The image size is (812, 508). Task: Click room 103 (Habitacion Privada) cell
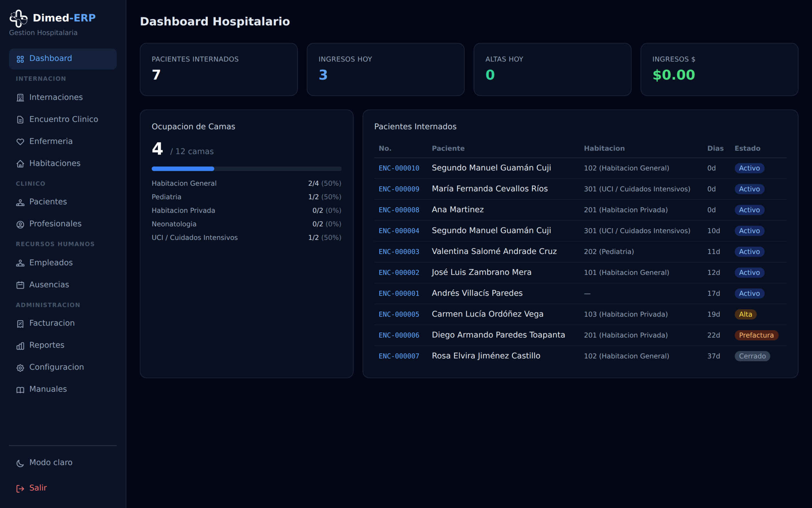pyautogui.click(x=626, y=314)
